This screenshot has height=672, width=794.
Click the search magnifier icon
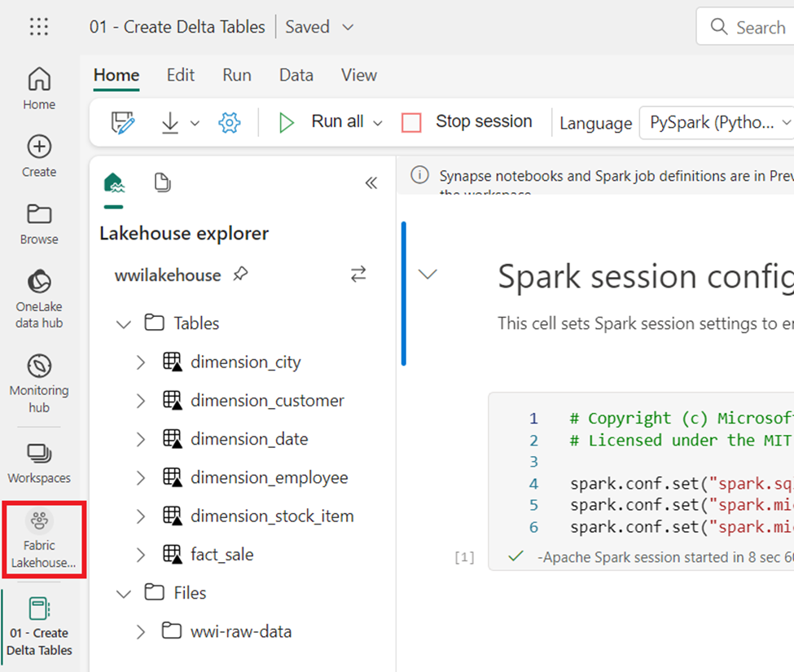719,26
